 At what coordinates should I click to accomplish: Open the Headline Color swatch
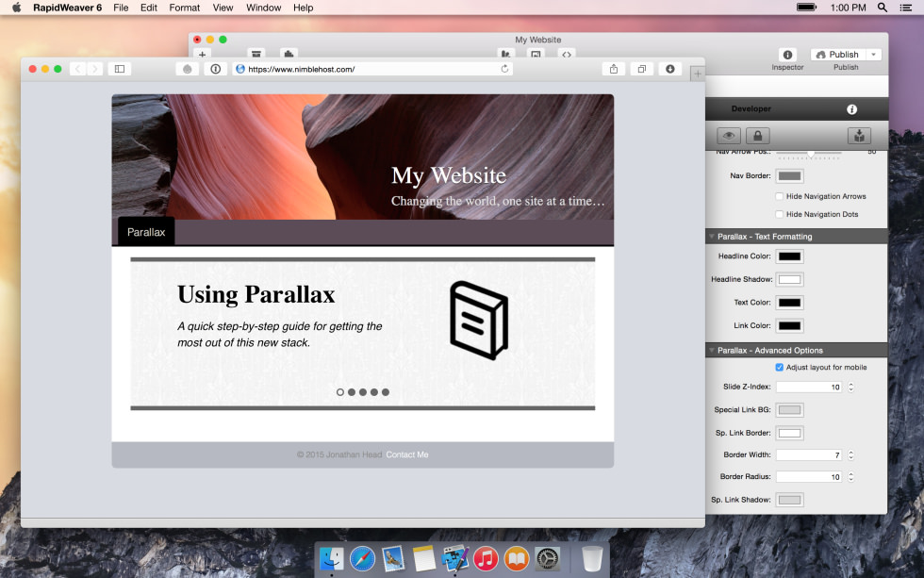790,256
